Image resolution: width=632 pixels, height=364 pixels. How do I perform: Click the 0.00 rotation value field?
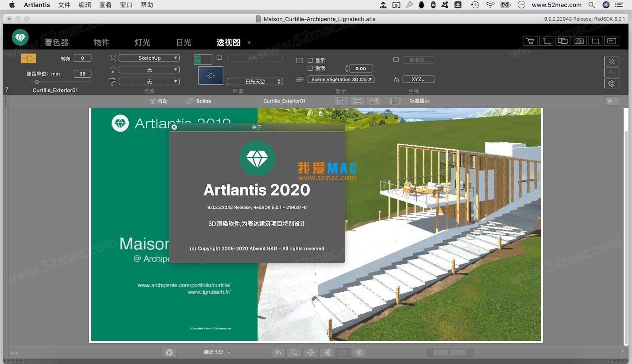click(361, 68)
